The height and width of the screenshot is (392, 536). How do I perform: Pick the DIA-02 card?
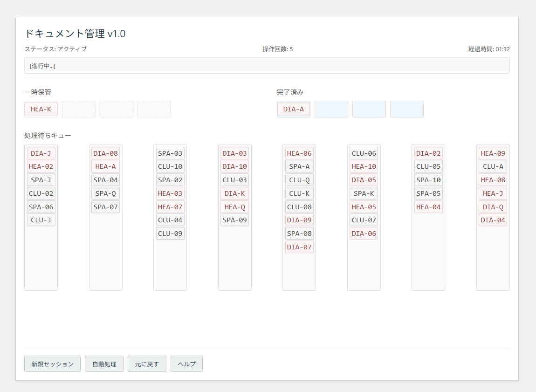(428, 152)
